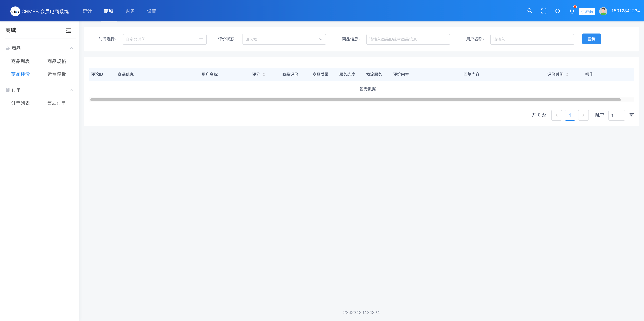The image size is (644, 321).
Task: Collapse sidebar with menu fold icon
Action: (x=69, y=30)
